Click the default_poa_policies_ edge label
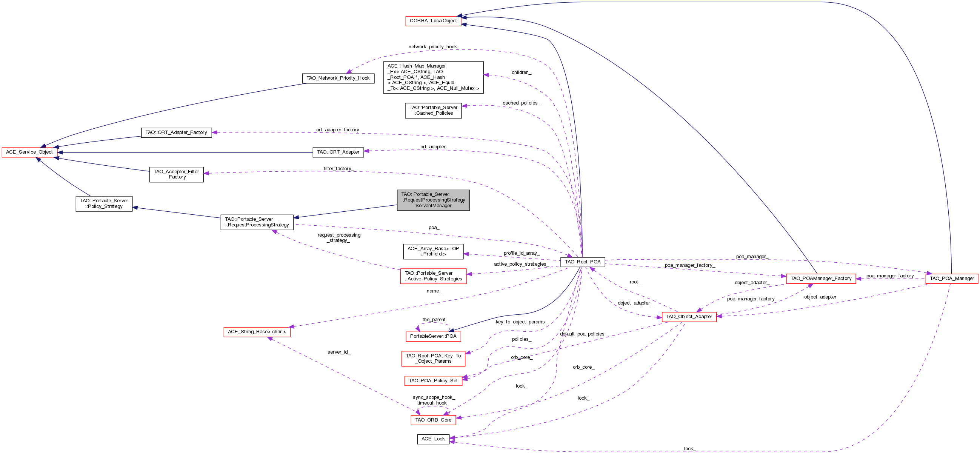Viewport: 980px width, 454px height. 583,334
